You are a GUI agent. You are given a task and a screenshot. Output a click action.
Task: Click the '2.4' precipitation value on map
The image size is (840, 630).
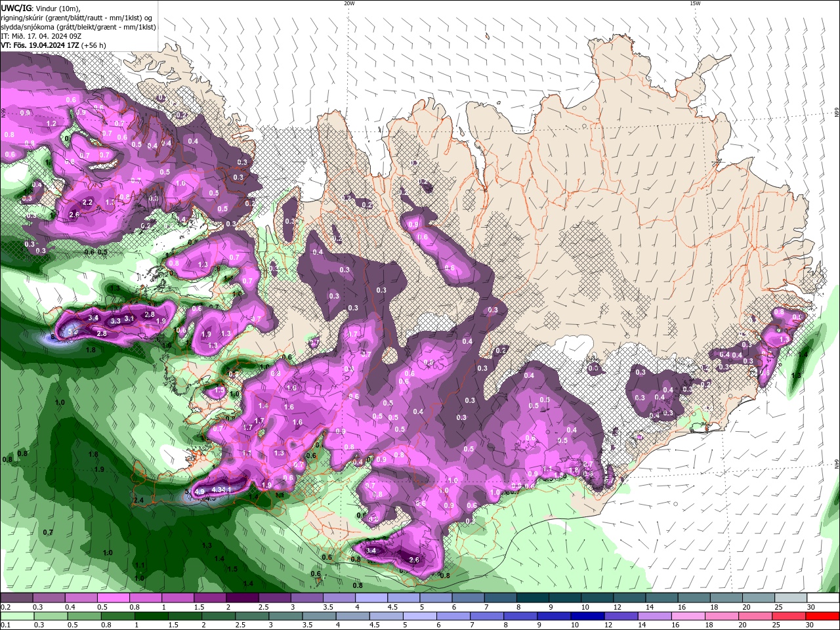coord(138,500)
